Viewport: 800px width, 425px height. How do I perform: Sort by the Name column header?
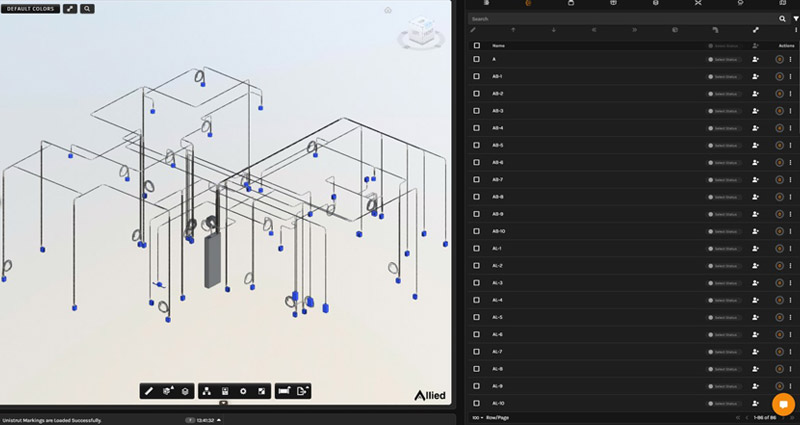498,46
